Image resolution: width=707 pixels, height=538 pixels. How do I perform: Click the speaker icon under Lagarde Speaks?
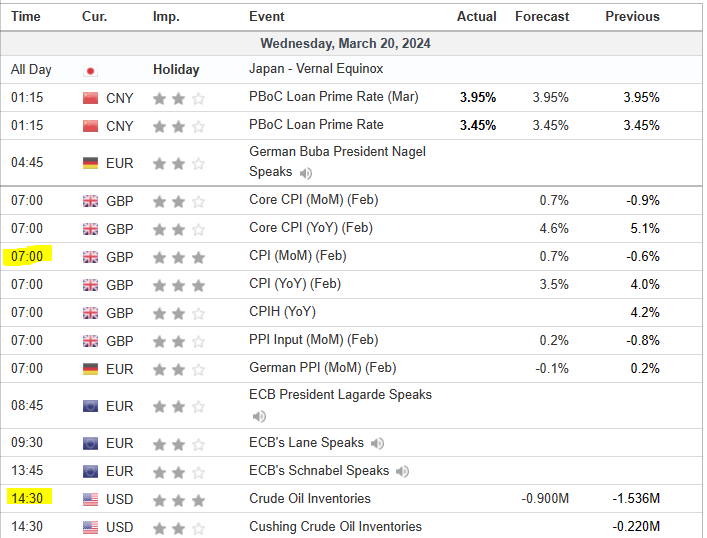[x=259, y=416]
